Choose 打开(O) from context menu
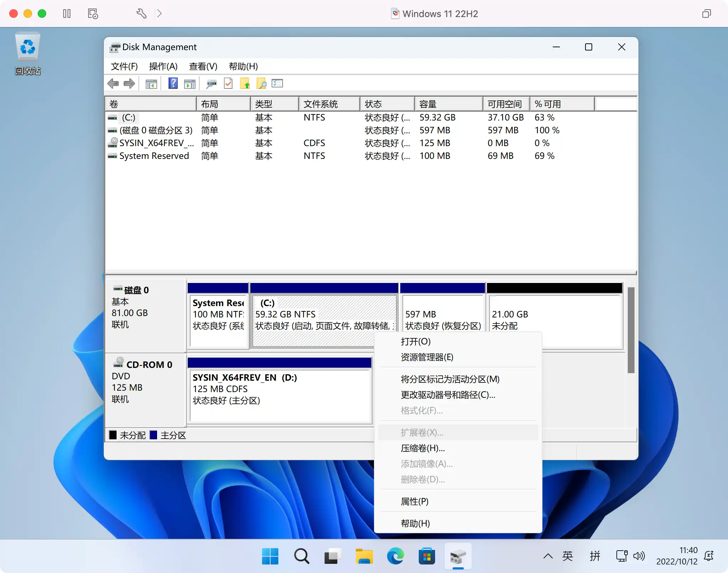The height and width of the screenshot is (573, 728). tap(458, 342)
